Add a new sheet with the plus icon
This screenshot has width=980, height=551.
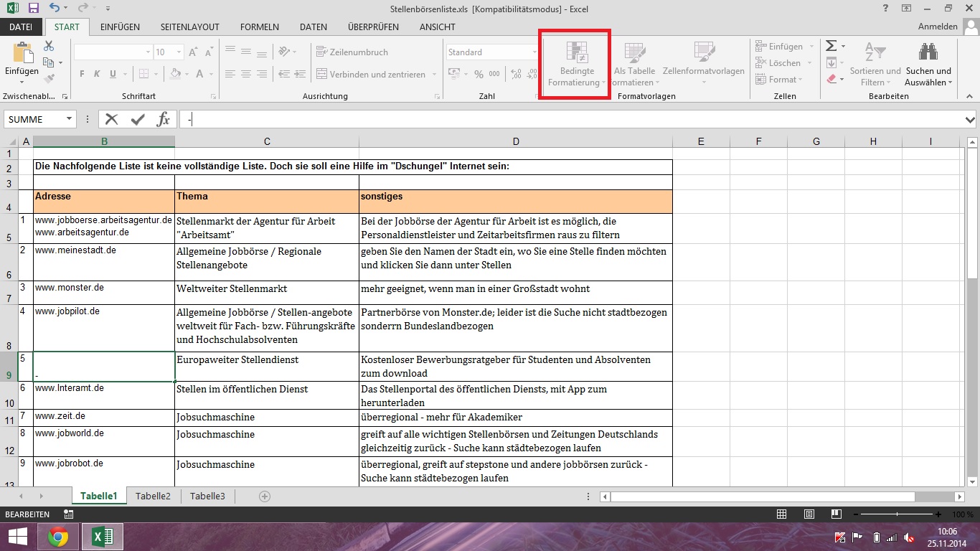tap(265, 496)
